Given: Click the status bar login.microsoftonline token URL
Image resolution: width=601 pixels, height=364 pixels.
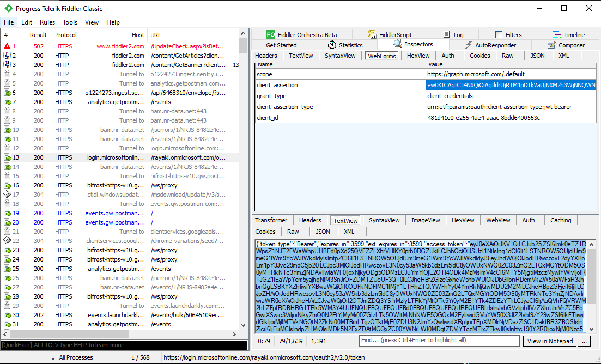Looking at the screenshot, I should click(x=264, y=357).
